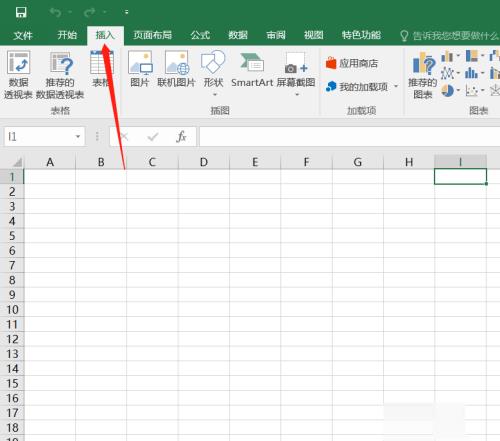
Task: Insert a Picture (图片) from file
Action: click(x=140, y=69)
